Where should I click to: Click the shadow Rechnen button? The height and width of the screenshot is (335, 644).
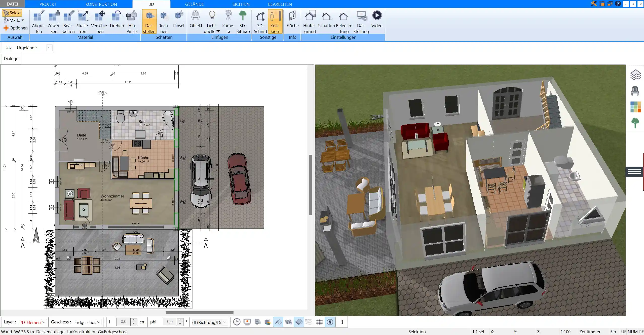tap(164, 22)
